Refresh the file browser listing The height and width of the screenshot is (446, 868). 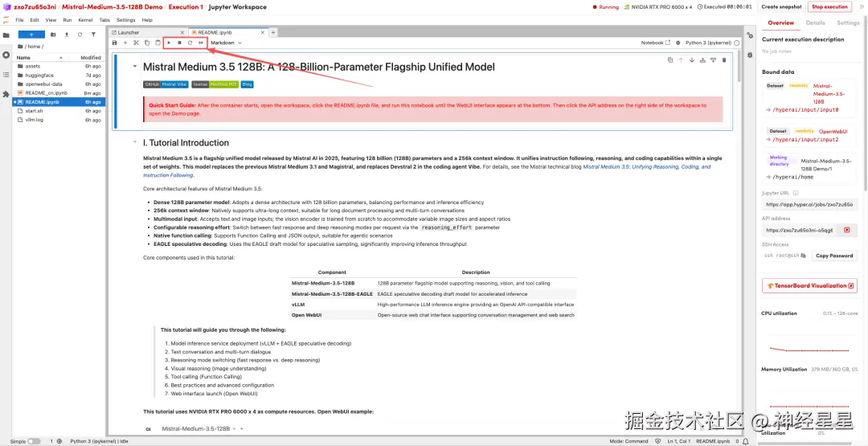80,35
